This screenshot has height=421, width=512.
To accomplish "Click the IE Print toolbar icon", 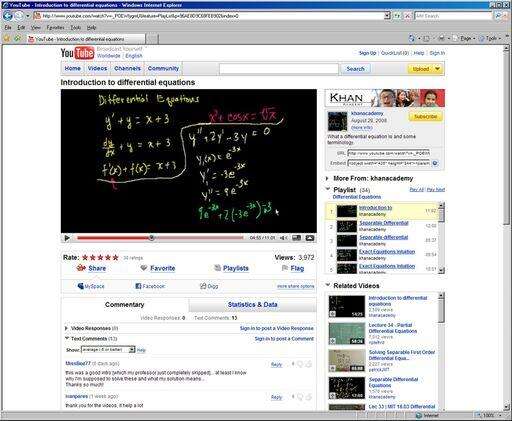I will [442, 39].
